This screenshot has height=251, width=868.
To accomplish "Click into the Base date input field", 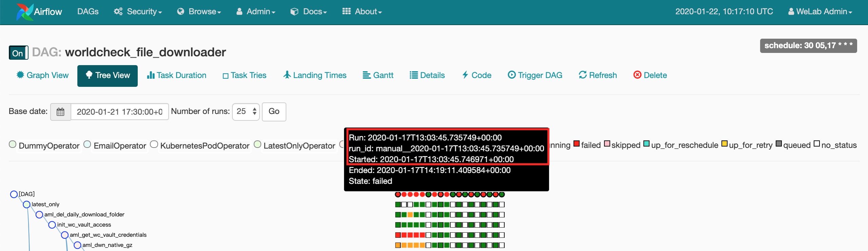I will tap(119, 112).
